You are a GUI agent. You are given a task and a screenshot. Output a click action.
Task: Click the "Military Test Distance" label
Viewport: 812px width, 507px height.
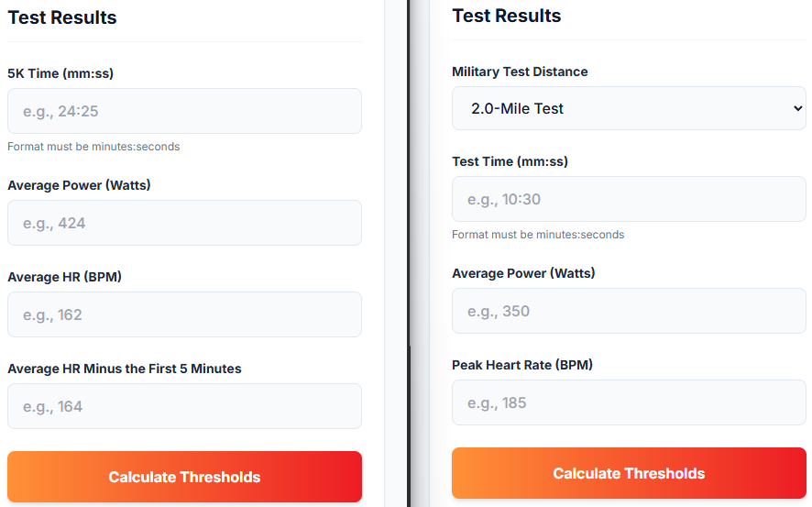520,72
